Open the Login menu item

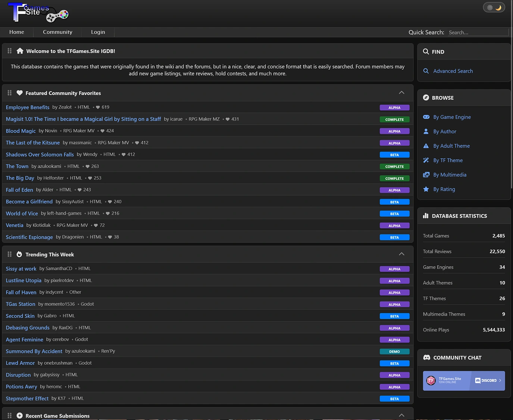click(98, 32)
